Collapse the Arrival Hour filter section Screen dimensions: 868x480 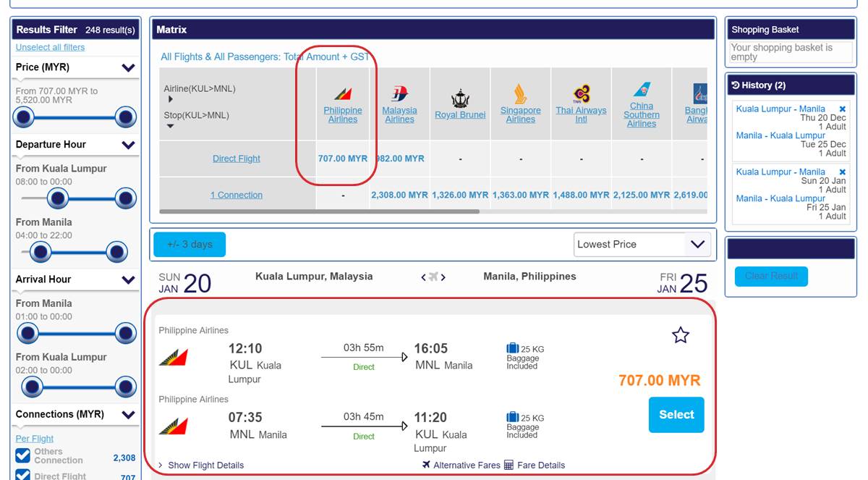point(129,279)
